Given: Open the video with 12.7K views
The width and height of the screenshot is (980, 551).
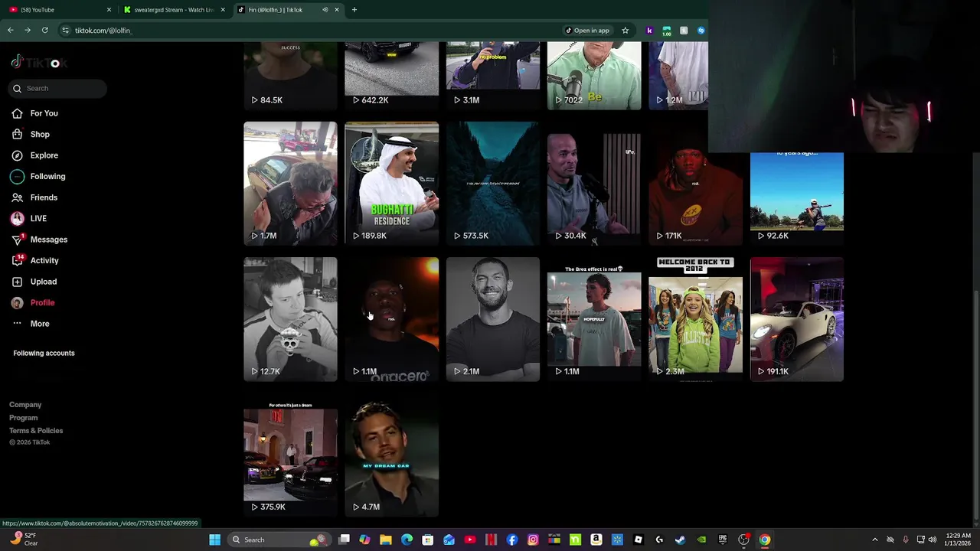Looking at the screenshot, I should pos(290,319).
